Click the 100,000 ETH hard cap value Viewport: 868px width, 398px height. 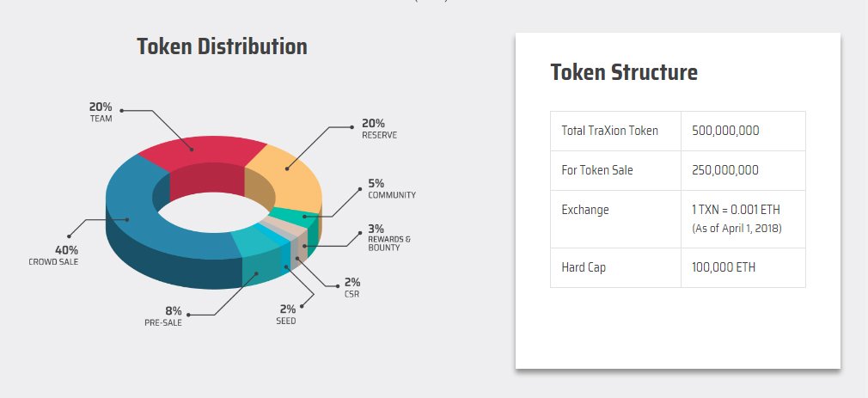724,267
